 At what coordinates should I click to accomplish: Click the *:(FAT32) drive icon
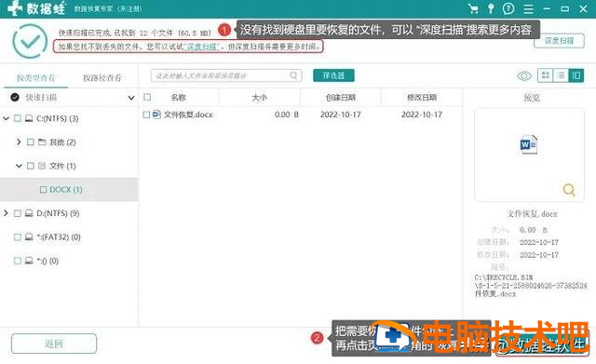(x=29, y=237)
